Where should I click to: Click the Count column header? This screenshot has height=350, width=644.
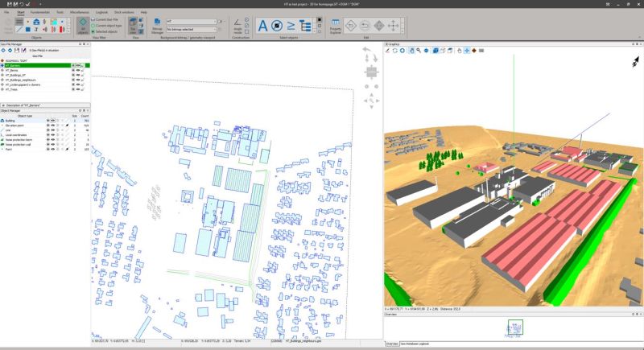coord(85,116)
